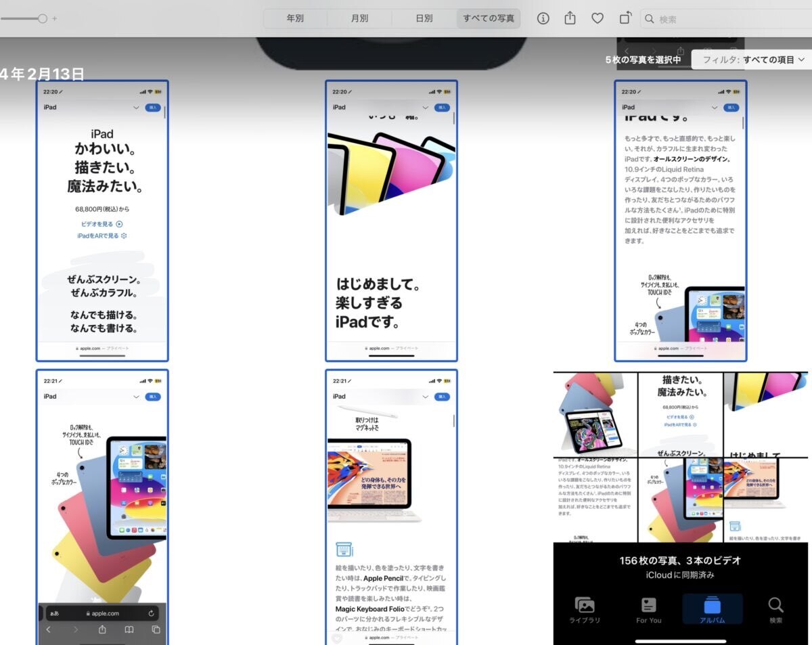This screenshot has width=812, height=645.
Task: Switch to the 月別 view
Action: click(359, 19)
